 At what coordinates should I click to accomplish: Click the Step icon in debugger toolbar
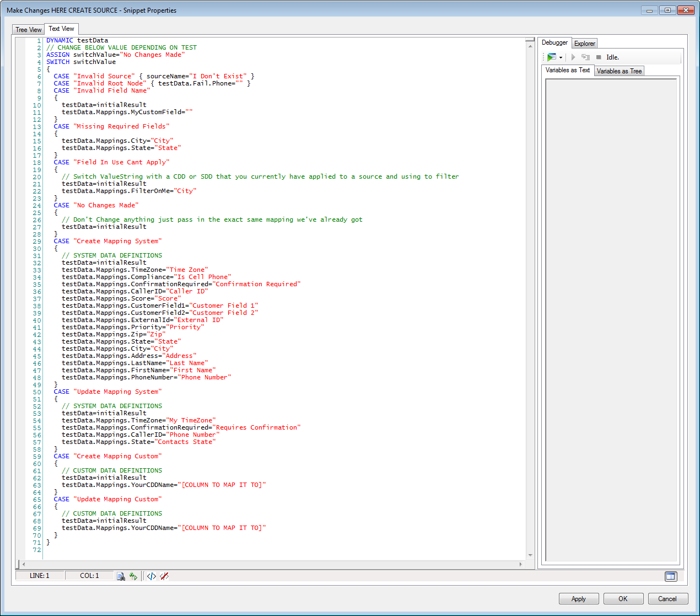[585, 57]
